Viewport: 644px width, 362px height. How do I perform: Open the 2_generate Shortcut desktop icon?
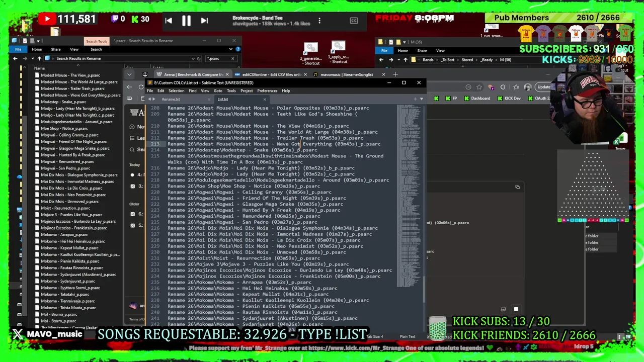311,53
